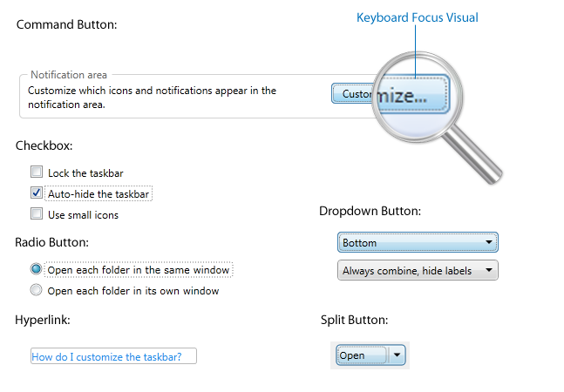The height and width of the screenshot is (392, 564).
Task: Uncheck Auto-hide the taskbar
Action: tap(37, 193)
